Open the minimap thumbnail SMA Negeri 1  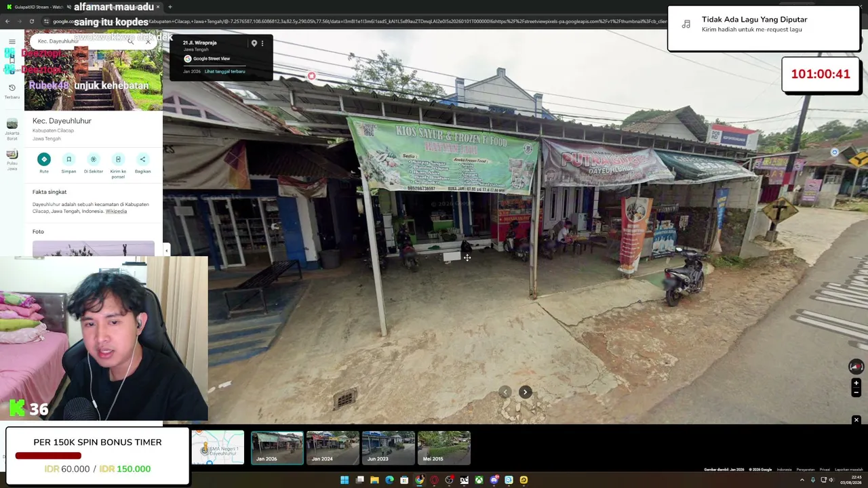[x=218, y=447]
